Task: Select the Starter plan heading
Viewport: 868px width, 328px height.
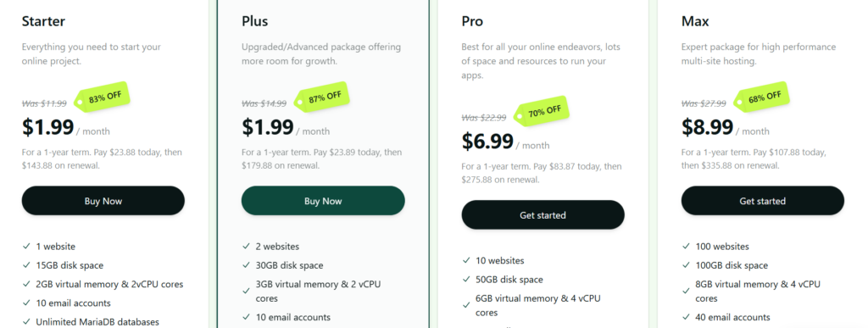Action: coord(43,21)
